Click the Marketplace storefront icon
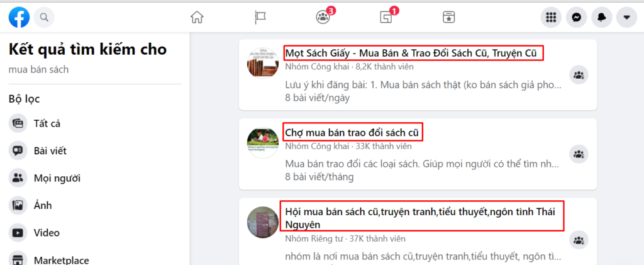644x265 pixels. 18,259
